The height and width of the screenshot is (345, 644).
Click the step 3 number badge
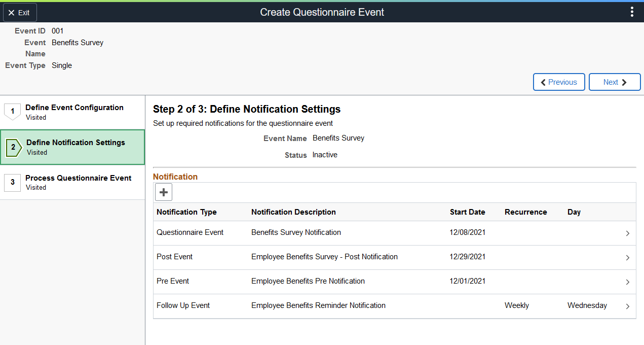point(13,182)
